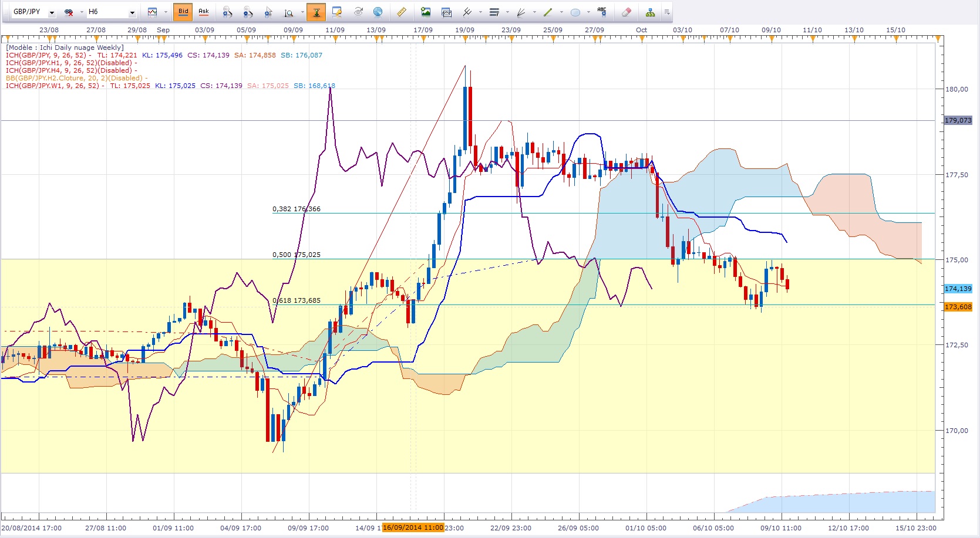Expand the vertical zoom dropdown arrow
Viewport: 980px width, 538px height.
click(x=302, y=12)
